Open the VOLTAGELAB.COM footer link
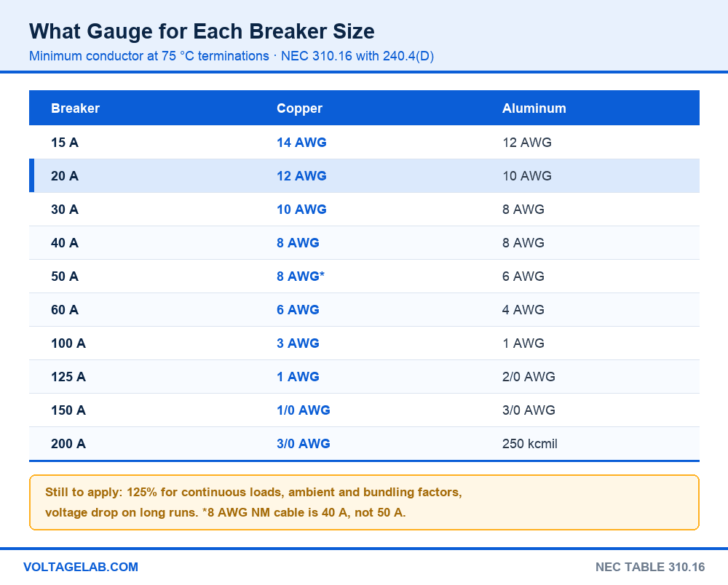Image resolution: width=728 pixels, height=585 pixels. pyautogui.click(x=81, y=568)
